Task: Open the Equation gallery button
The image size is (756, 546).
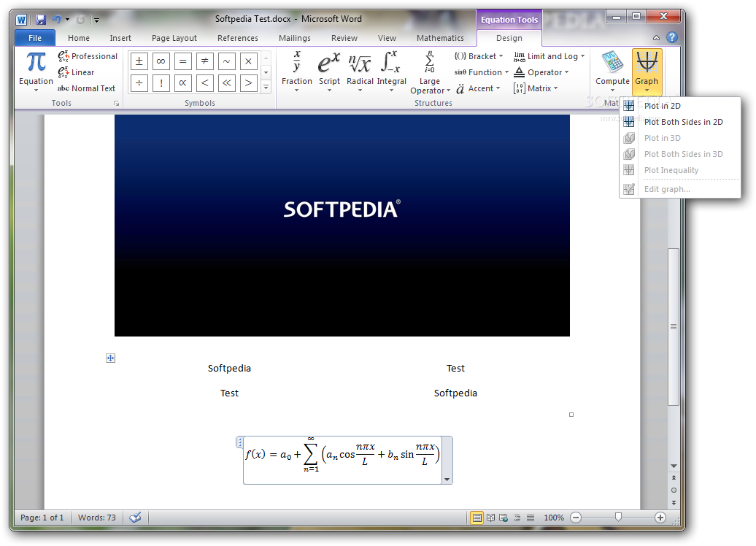Action: click(36, 72)
